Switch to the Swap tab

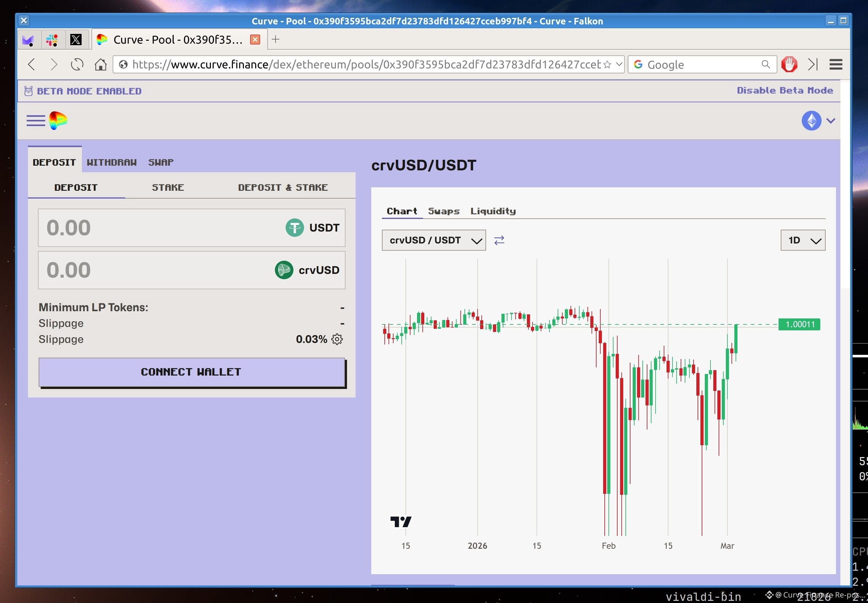point(161,163)
